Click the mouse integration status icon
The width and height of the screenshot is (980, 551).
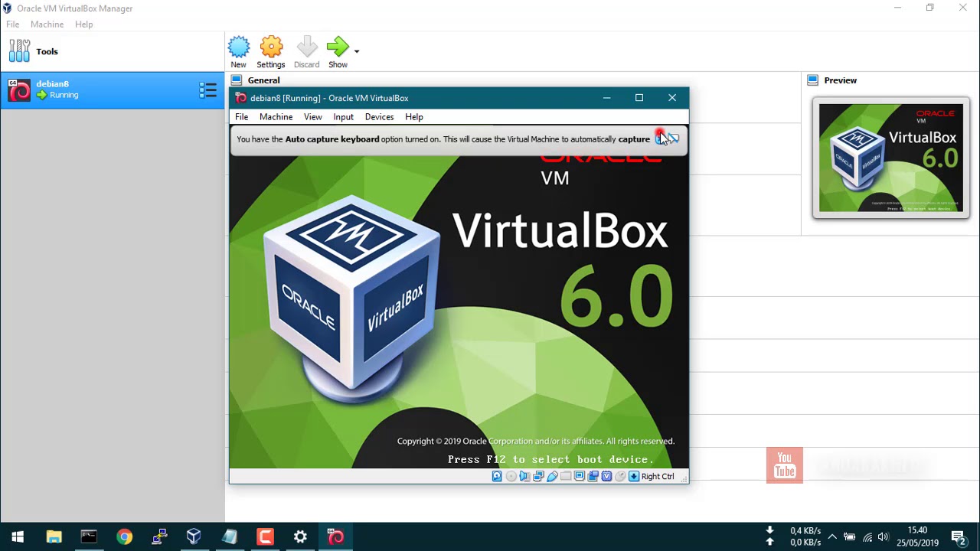click(x=621, y=476)
